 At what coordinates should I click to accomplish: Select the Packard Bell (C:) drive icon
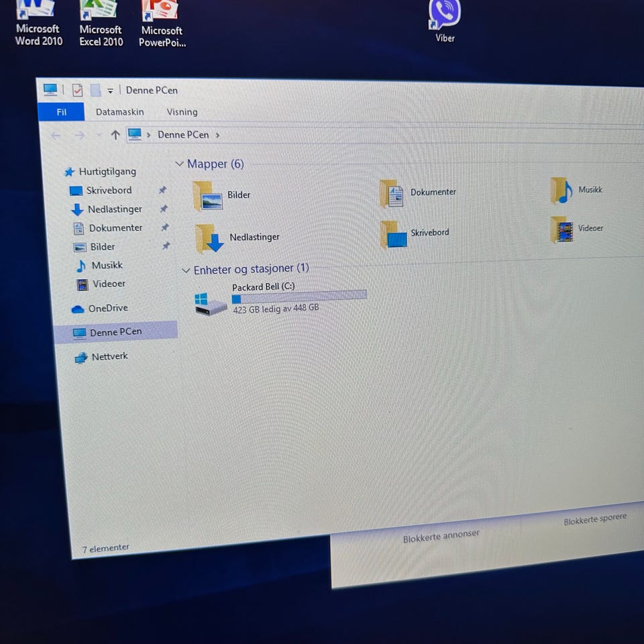pos(211,304)
